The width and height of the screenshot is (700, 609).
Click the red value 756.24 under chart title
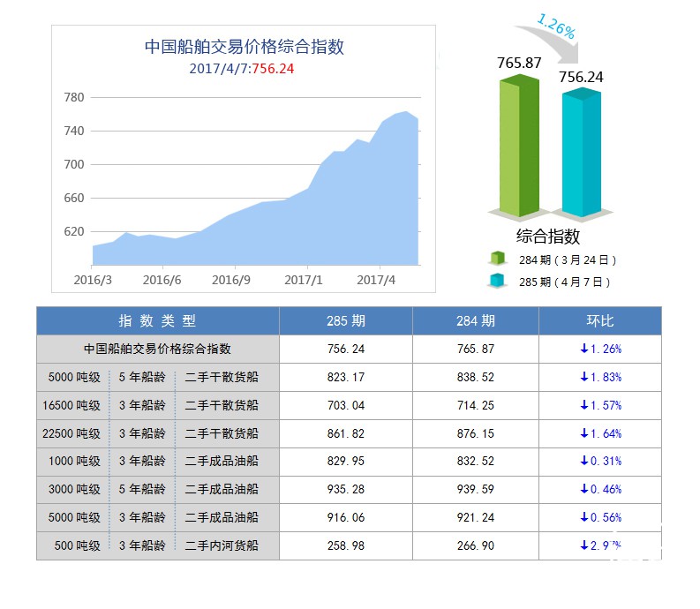274,69
